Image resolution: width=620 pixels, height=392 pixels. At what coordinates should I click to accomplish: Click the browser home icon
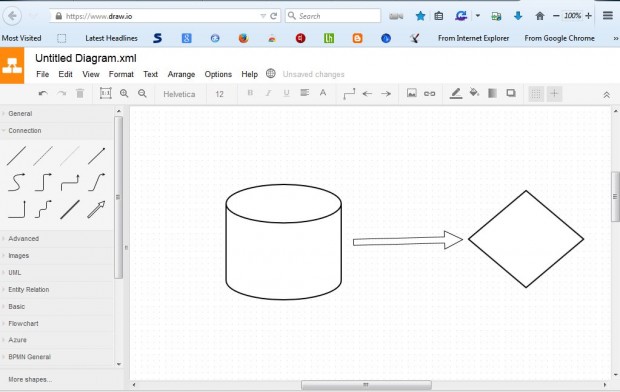540,16
